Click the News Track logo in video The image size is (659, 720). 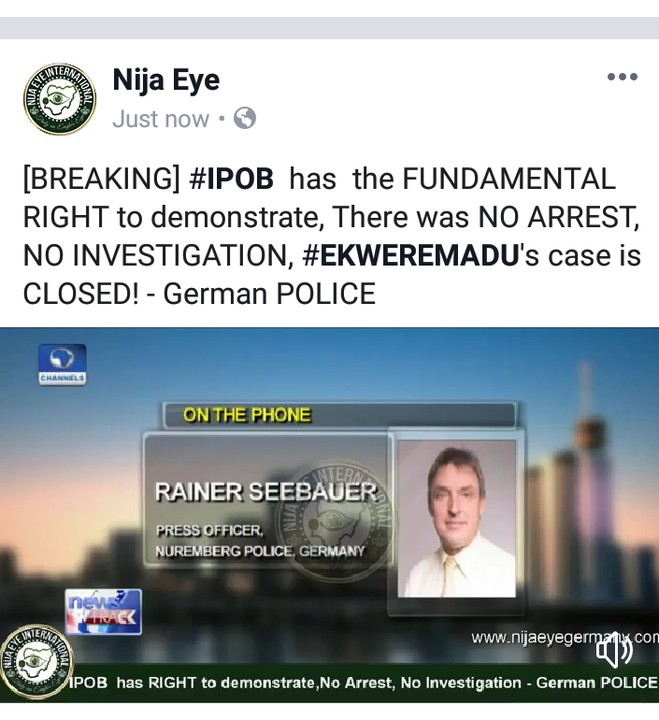103,612
